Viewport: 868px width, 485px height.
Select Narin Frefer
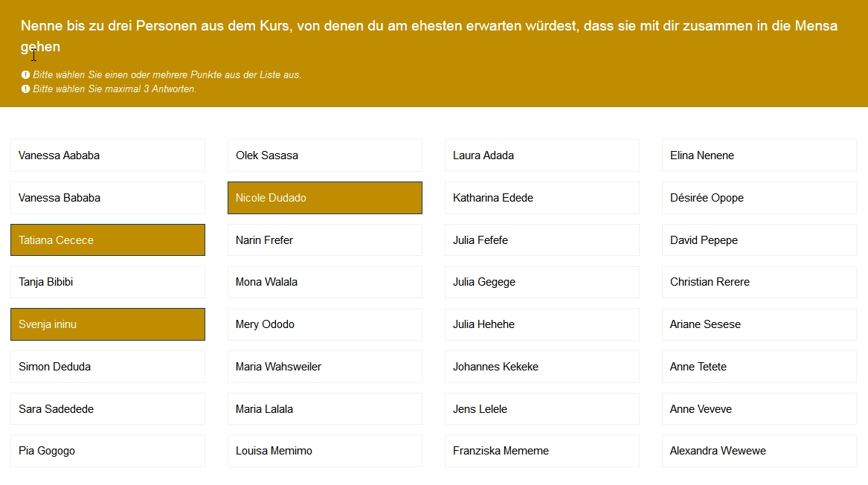[x=325, y=240]
